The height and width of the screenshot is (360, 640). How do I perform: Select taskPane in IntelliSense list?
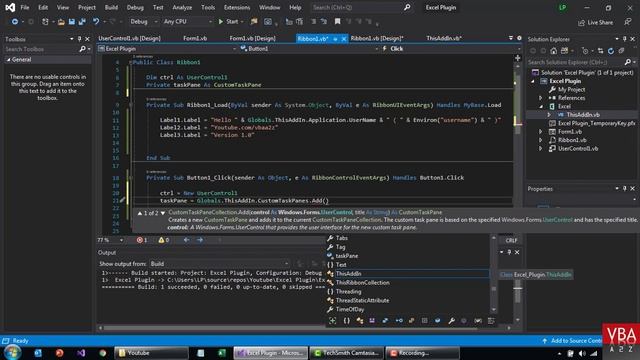(x=407, y=256)
